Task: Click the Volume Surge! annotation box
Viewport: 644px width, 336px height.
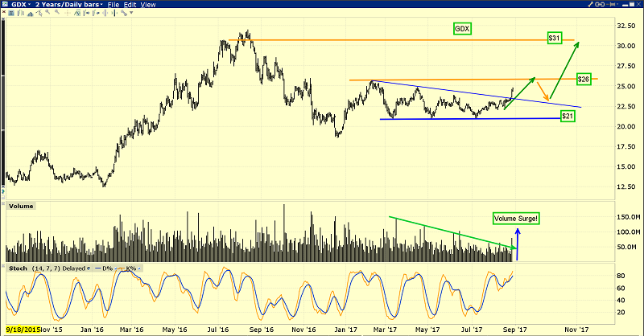Action: (x=515, y=219)
